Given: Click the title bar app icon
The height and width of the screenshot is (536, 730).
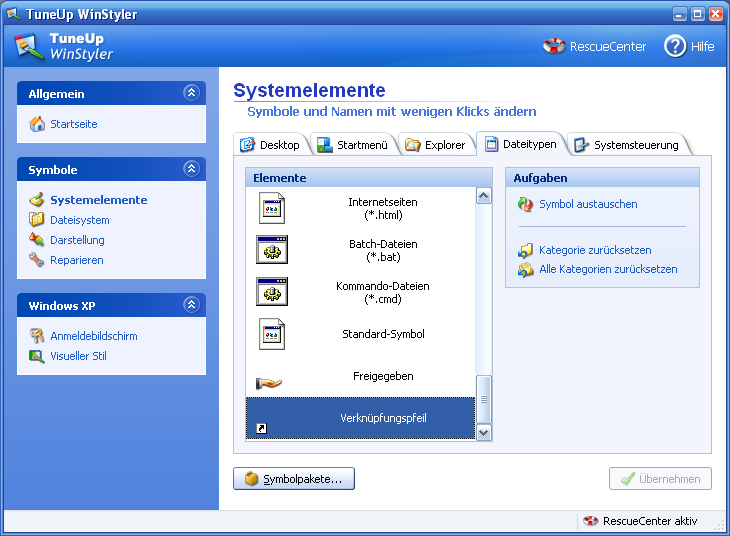Looking at the screenshot, I should (14, 14).
